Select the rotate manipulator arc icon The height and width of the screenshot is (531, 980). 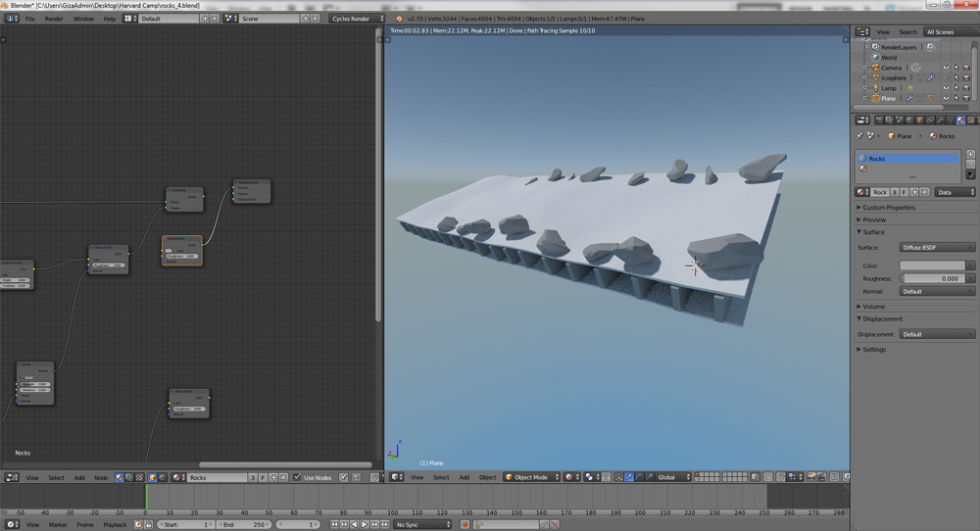point(639,477)
